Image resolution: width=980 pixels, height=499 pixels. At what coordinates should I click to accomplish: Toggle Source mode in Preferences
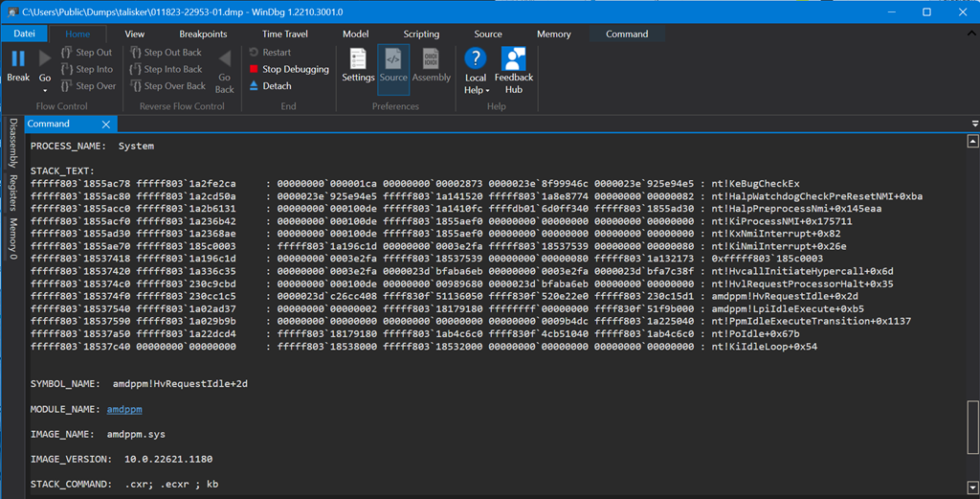(393, 60)
